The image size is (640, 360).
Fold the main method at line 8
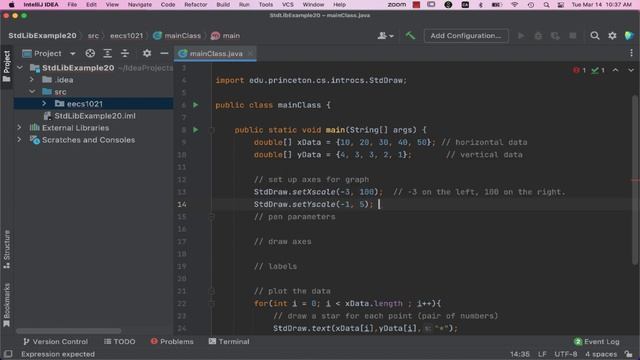coord(212,130)
